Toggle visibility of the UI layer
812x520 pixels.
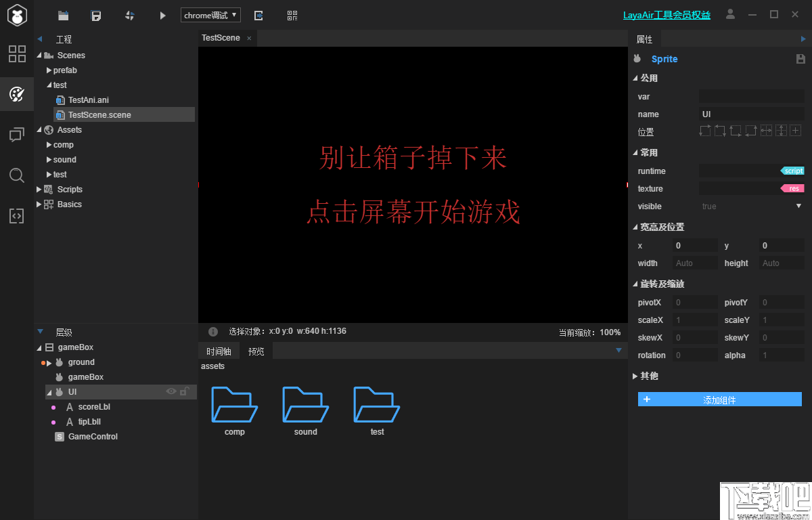(172, 391)
